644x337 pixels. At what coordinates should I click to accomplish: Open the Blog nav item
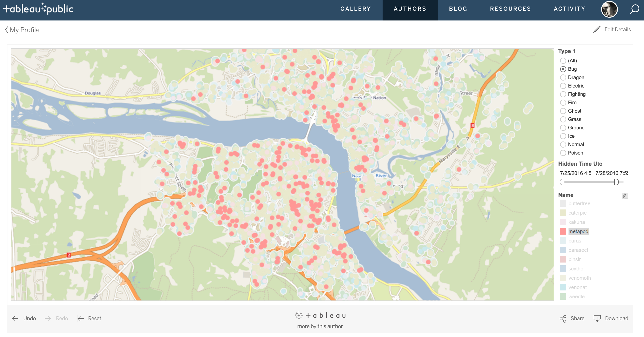458,9
